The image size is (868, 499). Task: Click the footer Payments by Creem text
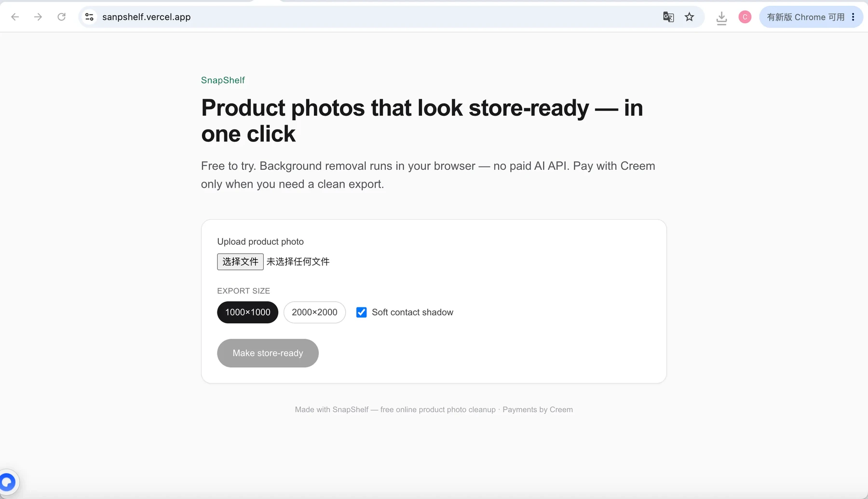538,410
